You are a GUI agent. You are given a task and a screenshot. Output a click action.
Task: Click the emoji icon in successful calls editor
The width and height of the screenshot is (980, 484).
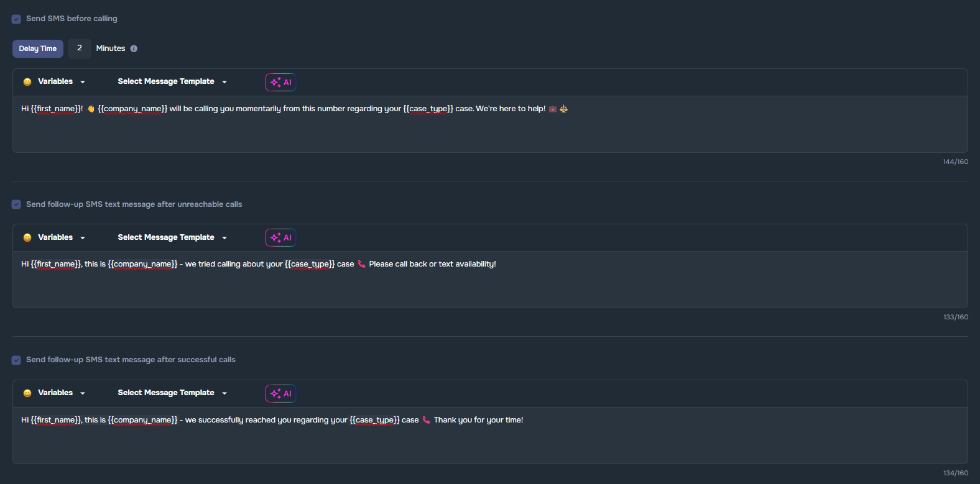(x=27, y=393)
